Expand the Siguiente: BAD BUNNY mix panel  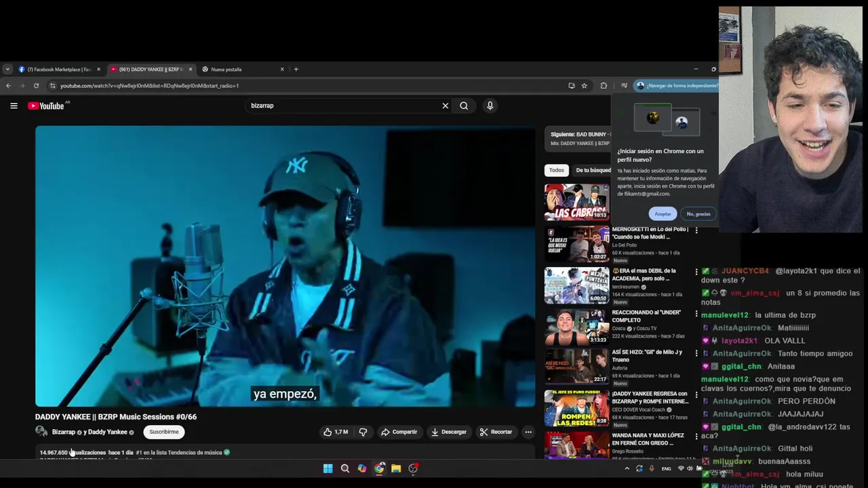[578, 139]
